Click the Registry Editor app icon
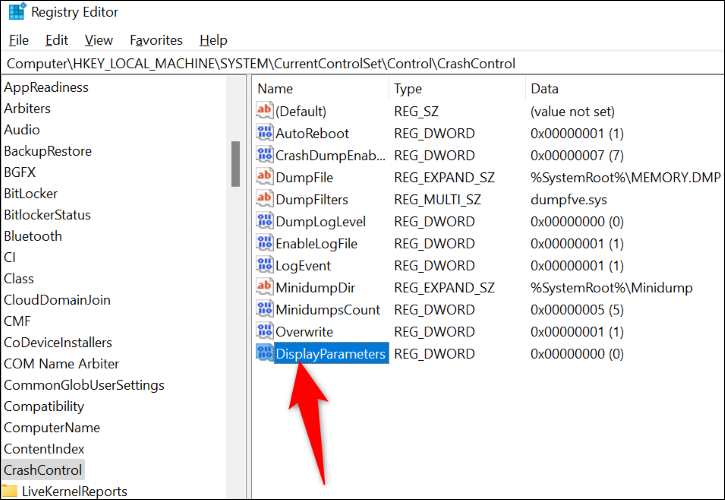Screen dimensions: 725x500 click(17, 12)
